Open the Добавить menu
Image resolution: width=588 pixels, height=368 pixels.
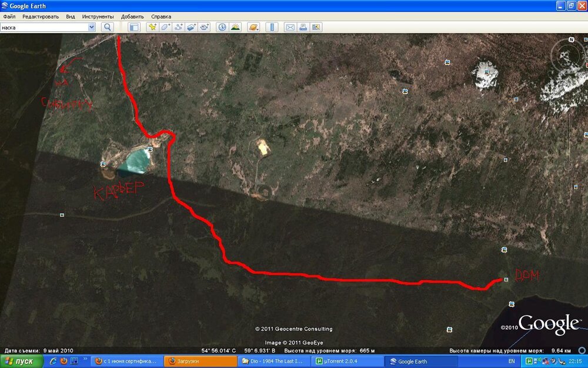(x=132, y=16)
